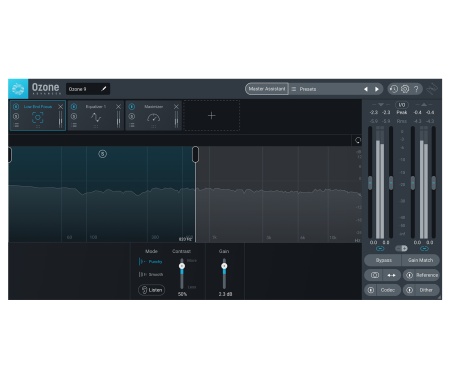Image resolution: width=450 pixels, height=380 pixels.
Task: Open the Codec panel
Action: [388, 290]
